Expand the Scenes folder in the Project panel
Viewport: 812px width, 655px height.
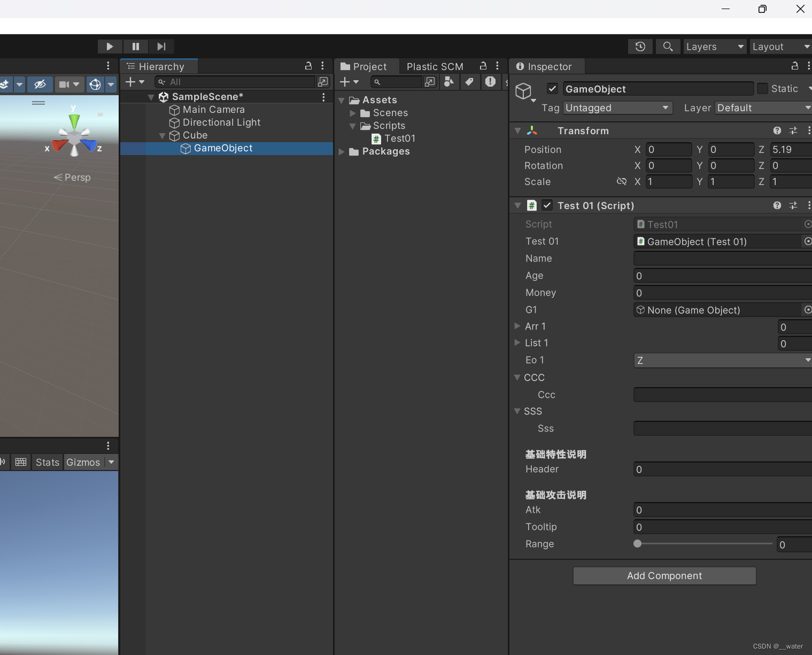coord(352,113)
